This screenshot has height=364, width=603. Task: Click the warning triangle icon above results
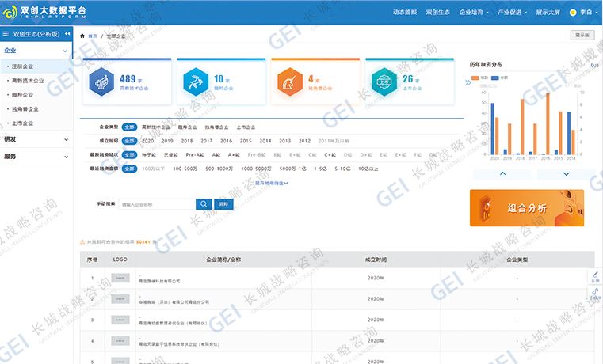tap(82, 242)
